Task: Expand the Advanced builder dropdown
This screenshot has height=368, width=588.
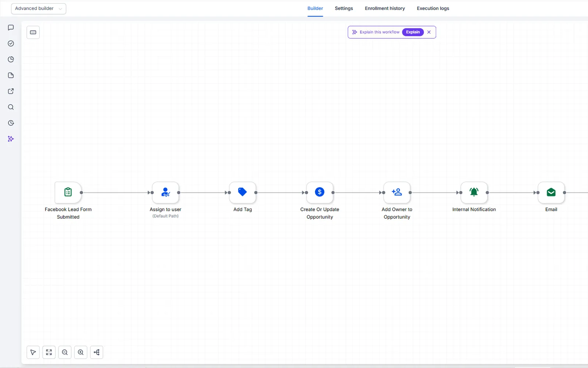Action: (x=39, y=8)
